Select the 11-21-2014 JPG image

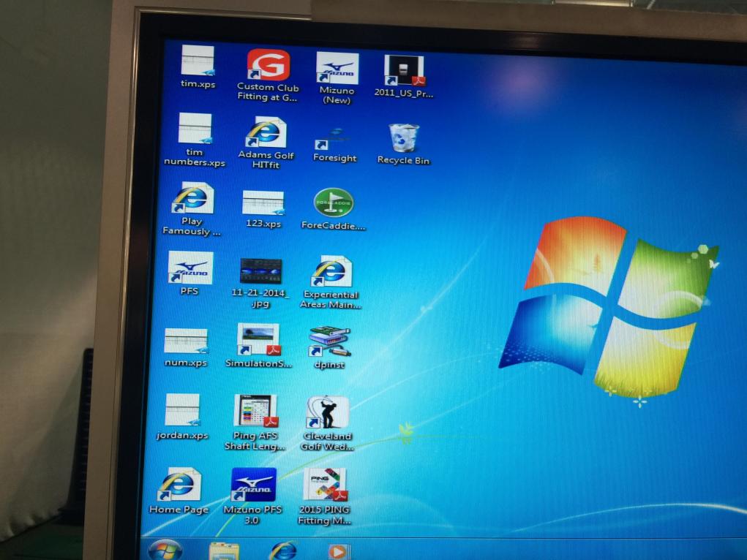pos(260,271)
